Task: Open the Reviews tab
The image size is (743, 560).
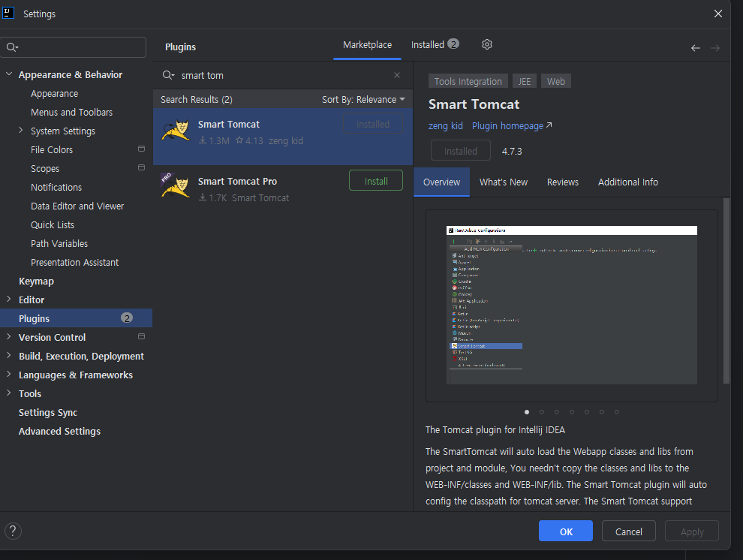Action: tap(562, 182)
